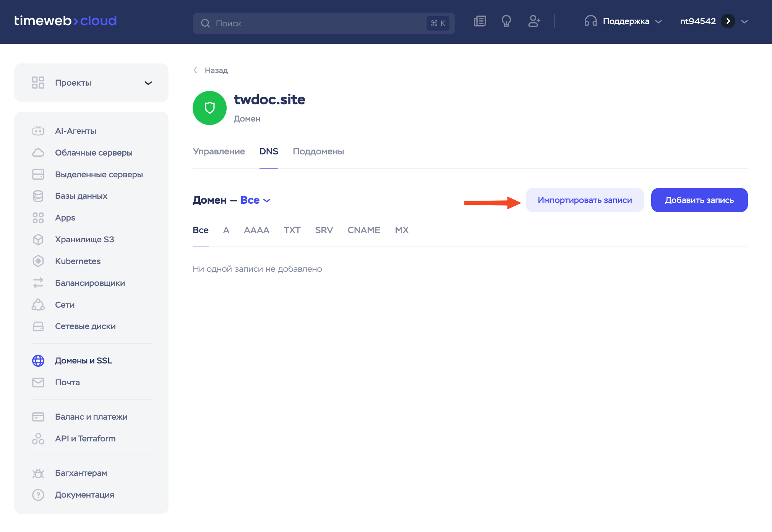The width and height of the screenshot is (772, 532).
Task: Filter records by MX type
Action: 402,230
